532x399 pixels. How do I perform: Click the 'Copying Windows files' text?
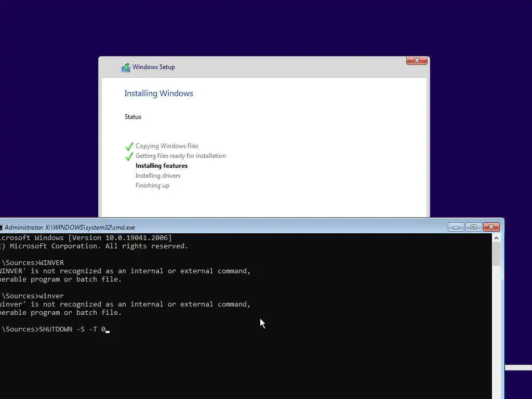click(167, 146)
